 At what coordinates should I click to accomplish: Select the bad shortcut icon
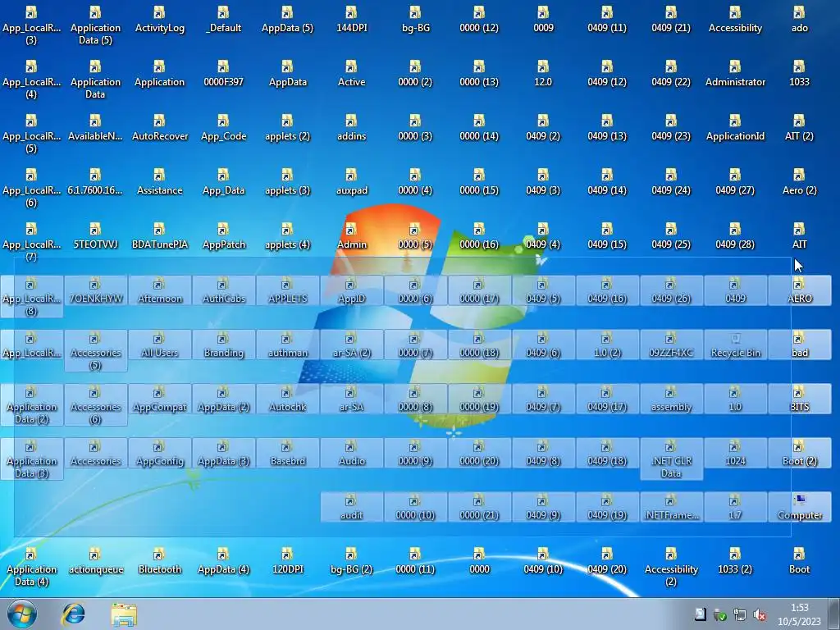(x=799, y=345)
